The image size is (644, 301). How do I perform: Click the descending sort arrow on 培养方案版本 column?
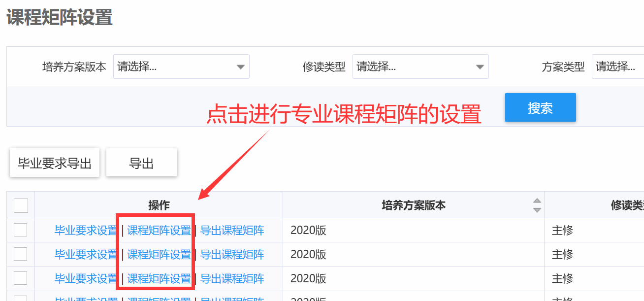click(537, 210)
